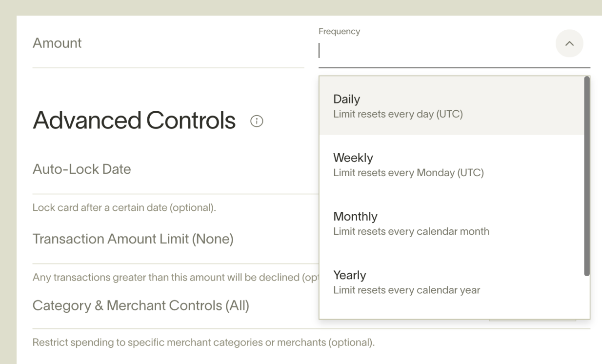Click the "Limit resets every calendar month" description
Screen dimensions: 602x364
click(411, 231)
